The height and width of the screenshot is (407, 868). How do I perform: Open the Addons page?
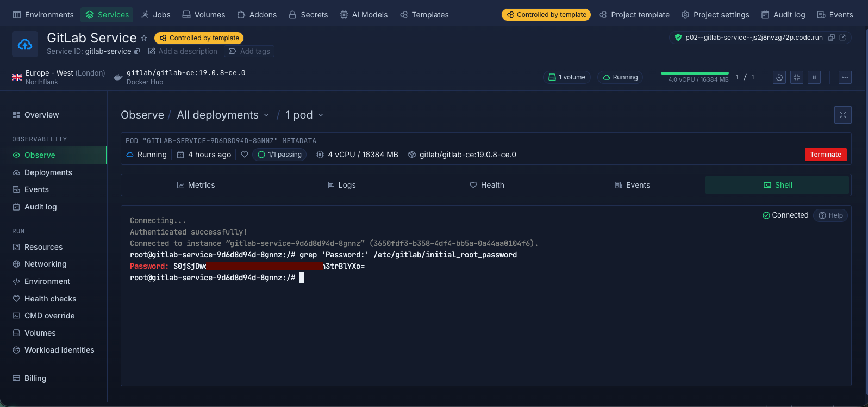[x=257, y=15]
